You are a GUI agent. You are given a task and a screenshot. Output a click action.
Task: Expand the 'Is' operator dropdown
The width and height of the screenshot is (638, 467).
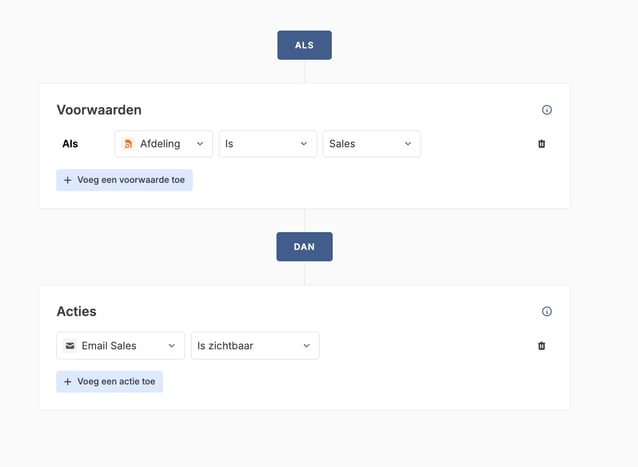267,144
